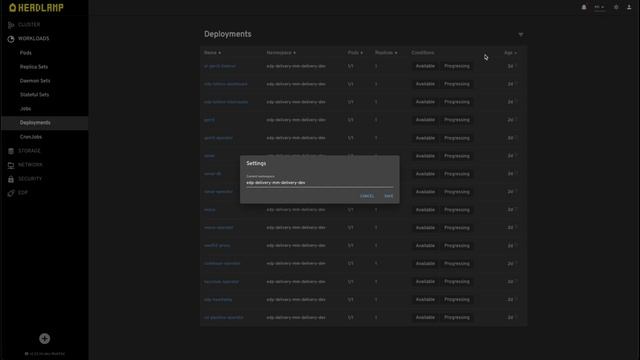Click Save in Settings dialog
This screenshot has width=640, height=360.
pos(389,196)
